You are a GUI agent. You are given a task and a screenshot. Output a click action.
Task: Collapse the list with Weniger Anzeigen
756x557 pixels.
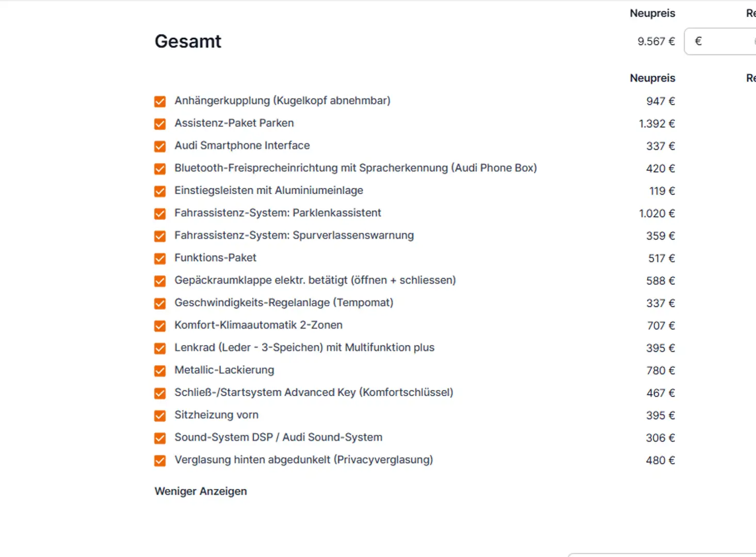point(201,492)
